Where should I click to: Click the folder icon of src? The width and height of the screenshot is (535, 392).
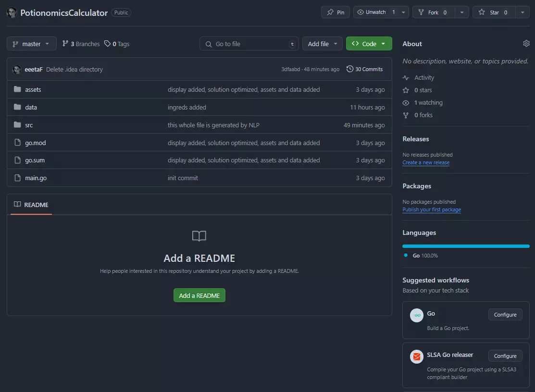point(17,125)
